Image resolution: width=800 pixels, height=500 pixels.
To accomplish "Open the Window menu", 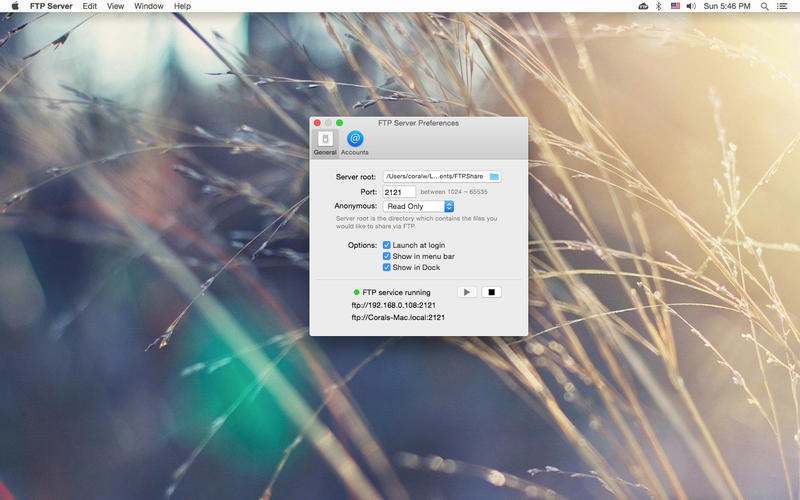I will pos(149,6).
